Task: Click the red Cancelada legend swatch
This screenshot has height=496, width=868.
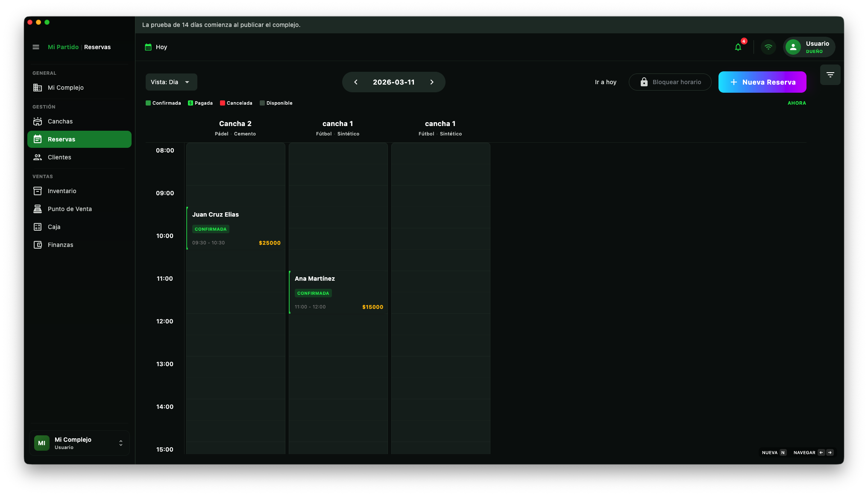Action: [223, 103]
